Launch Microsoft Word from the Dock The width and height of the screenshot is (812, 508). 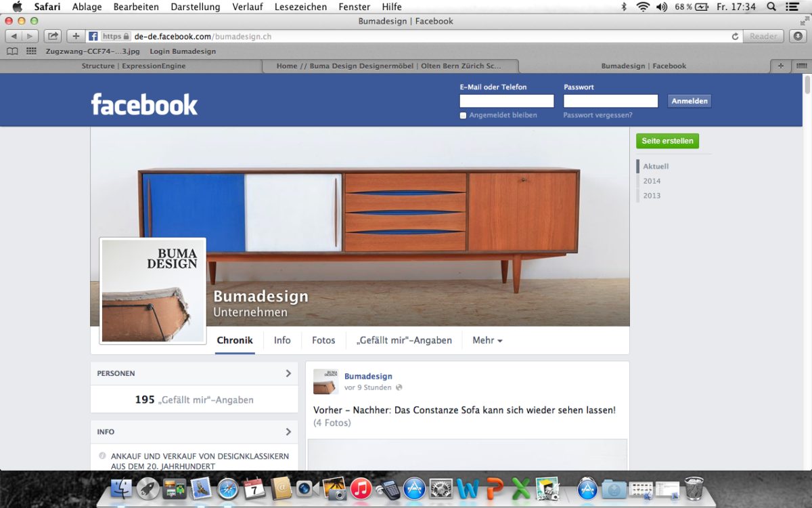point(467,488)
